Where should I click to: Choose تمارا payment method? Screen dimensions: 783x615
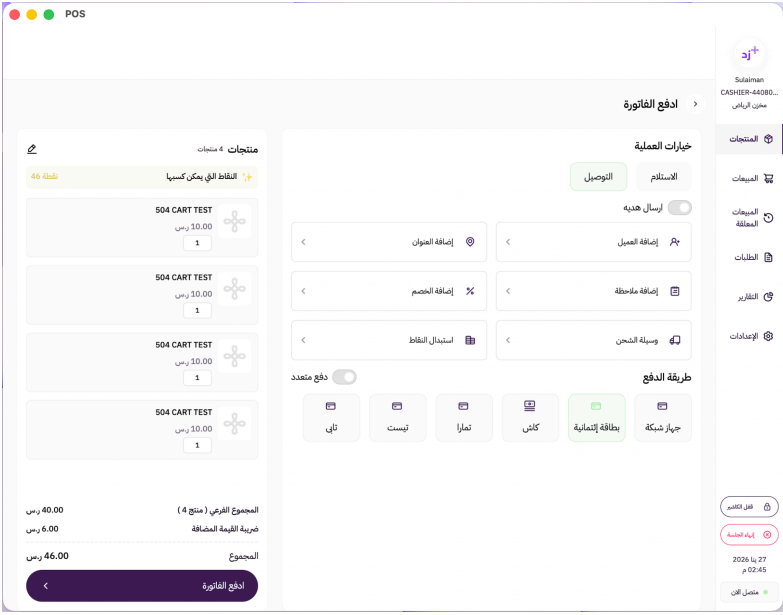[464, 418]
